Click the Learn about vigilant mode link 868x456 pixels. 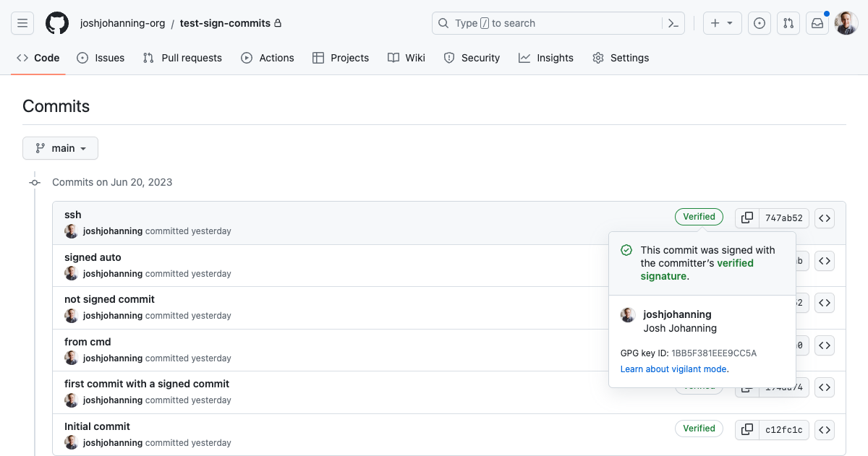pyautogui.click(x=672, y=369)
